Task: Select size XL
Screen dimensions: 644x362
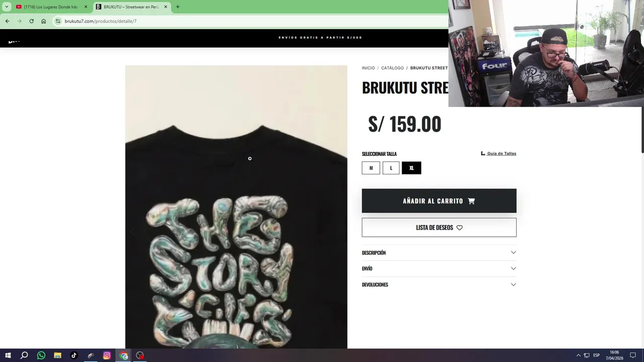Action: click(412, 168)
